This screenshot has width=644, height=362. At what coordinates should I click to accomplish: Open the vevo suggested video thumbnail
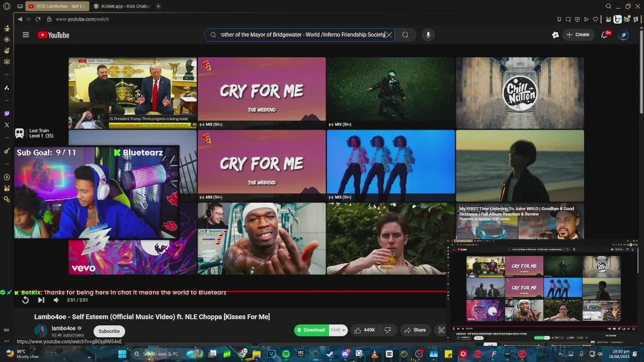pos(132,256)
